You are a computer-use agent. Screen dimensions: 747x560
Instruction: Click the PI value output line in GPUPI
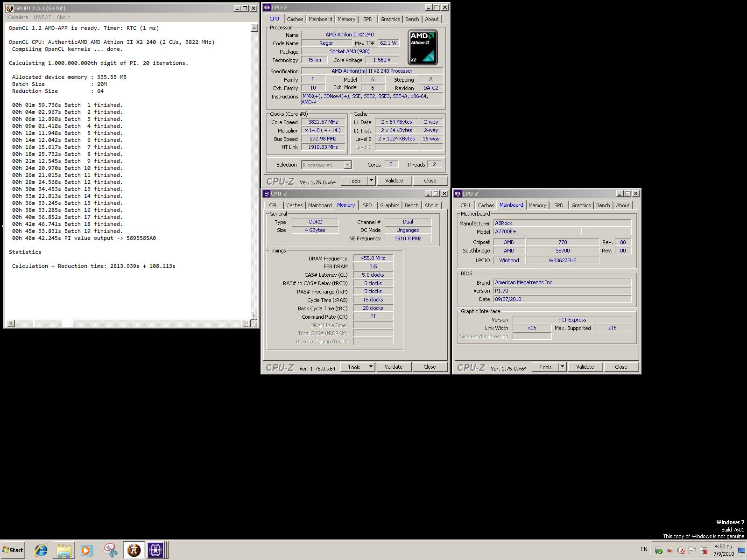(x=84, y=238)
